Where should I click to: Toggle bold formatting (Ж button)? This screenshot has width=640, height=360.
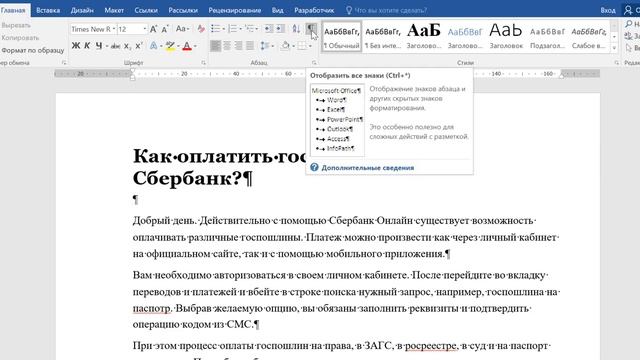(x=76, y=46)
